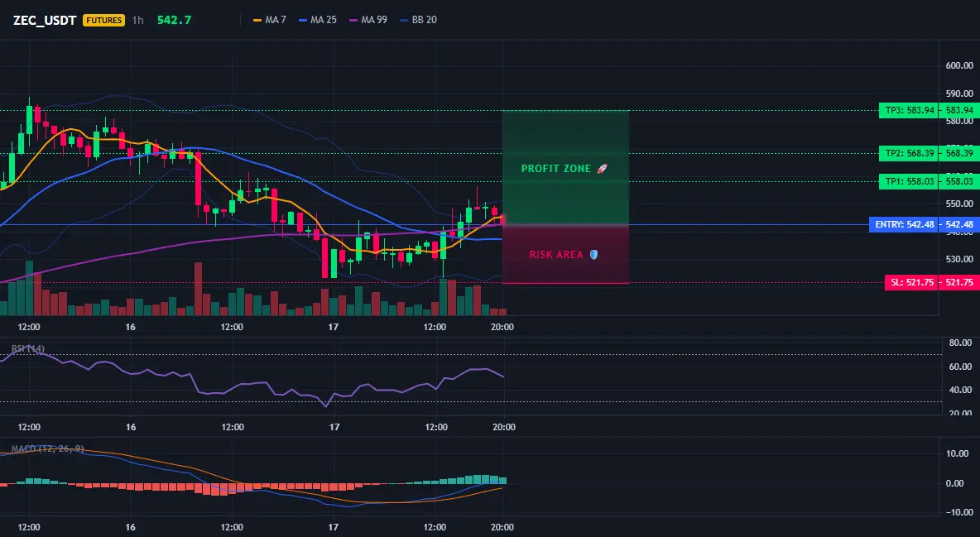980x537 pixels.
Task: Click the 600.00 price axis value
Action: (959, 65)
